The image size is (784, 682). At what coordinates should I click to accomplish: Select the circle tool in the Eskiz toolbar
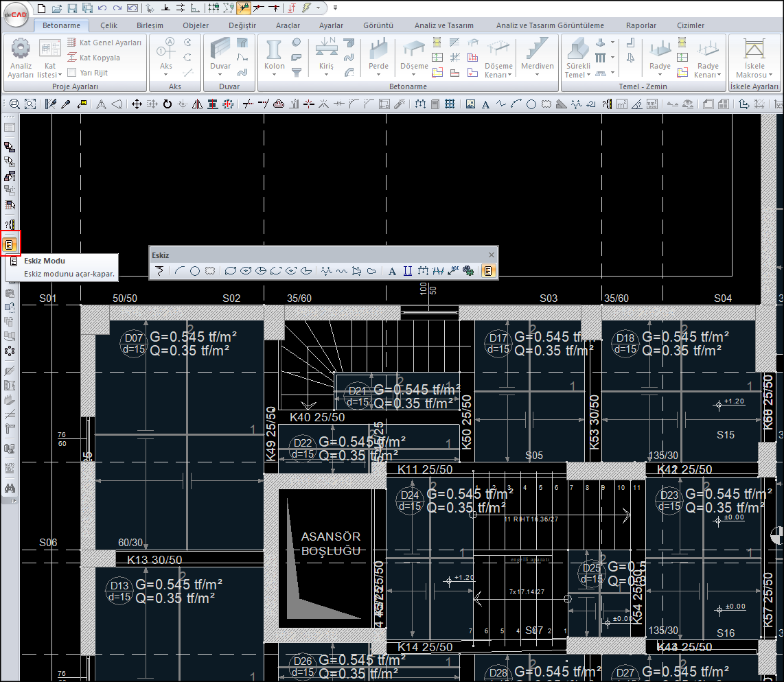pos(195,271)
